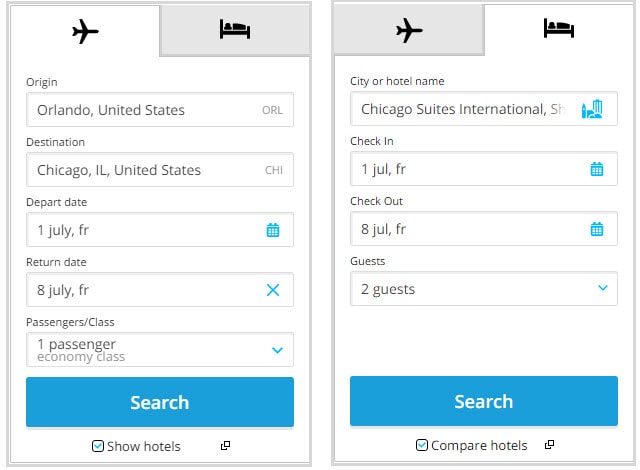Viewport: 640px width, 470px height.
Task: Select the active airplane tab in the flight widget
Action: click(87, 31)
